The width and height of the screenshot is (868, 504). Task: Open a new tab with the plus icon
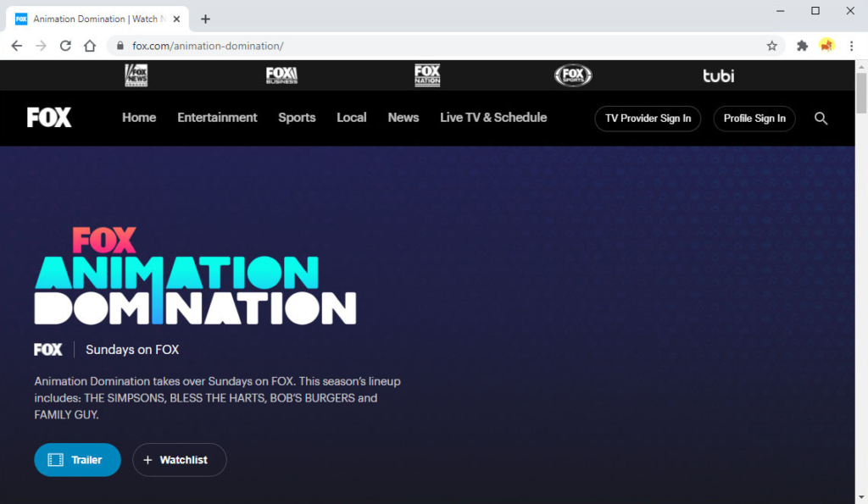(205, 19)
